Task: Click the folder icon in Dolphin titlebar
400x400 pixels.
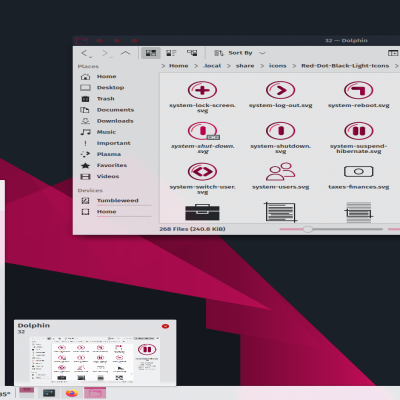Action: click(82, 41)
